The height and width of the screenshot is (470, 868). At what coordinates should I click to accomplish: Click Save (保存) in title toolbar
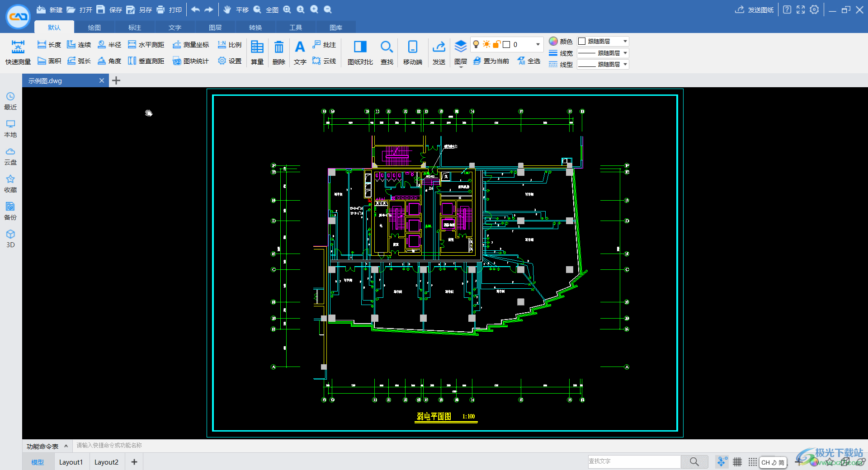tap(109, 9)
